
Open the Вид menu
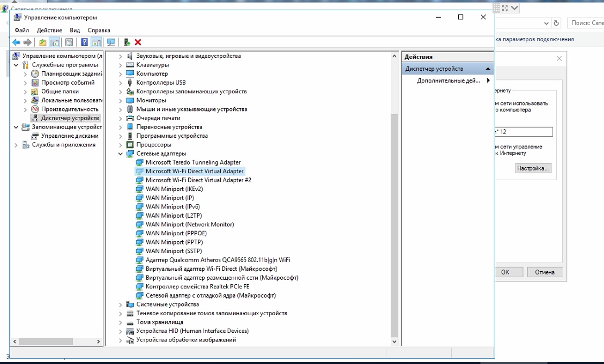click(x=74, y=31)
